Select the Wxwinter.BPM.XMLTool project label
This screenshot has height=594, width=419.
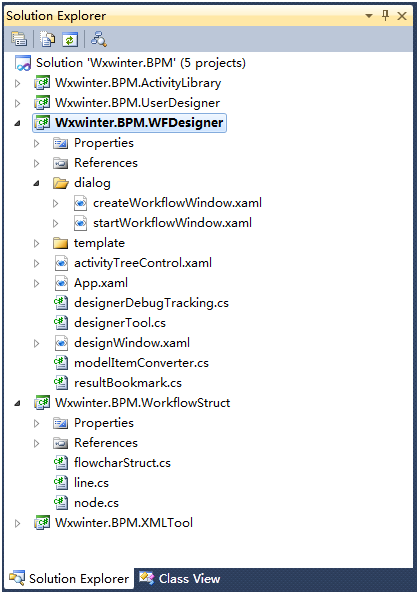[124, 523]
